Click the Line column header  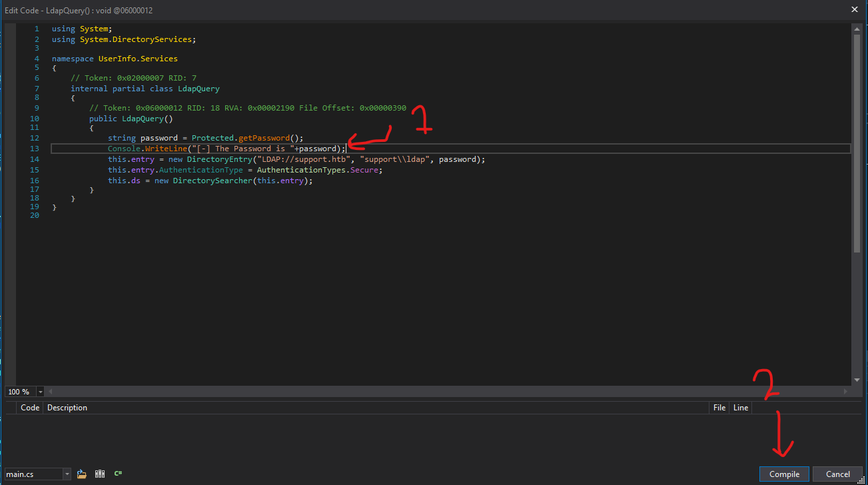740,407
